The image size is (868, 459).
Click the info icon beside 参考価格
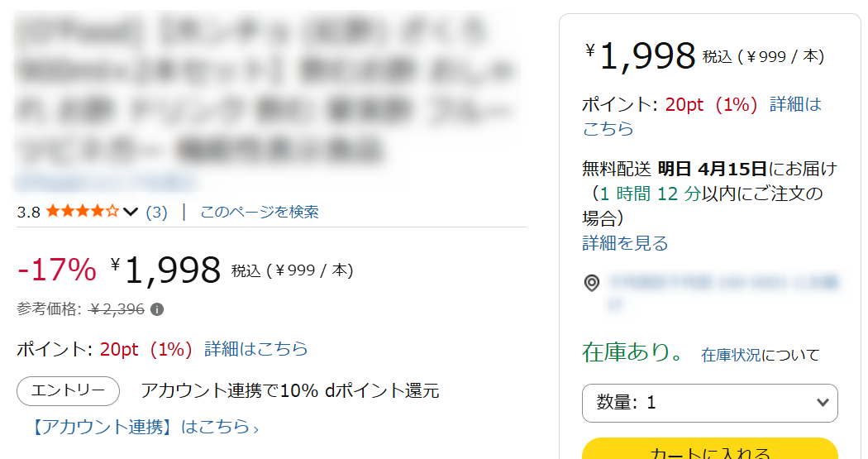(x=157, y=309)
